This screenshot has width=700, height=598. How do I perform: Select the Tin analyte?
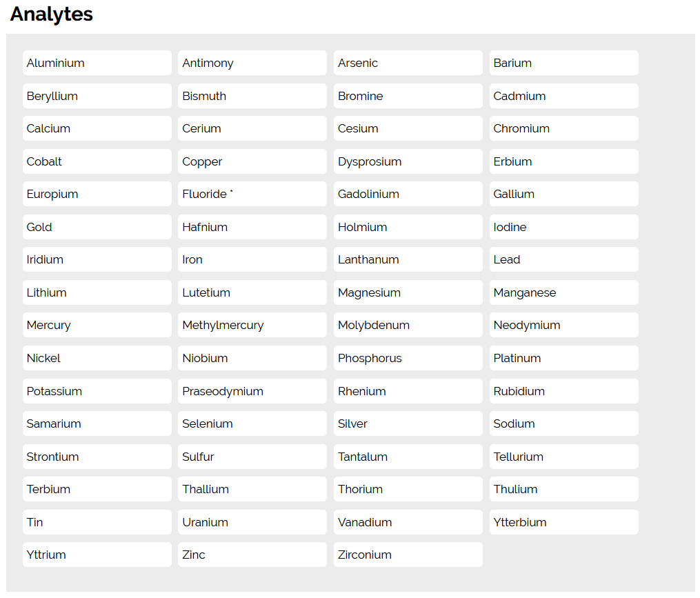97,523
